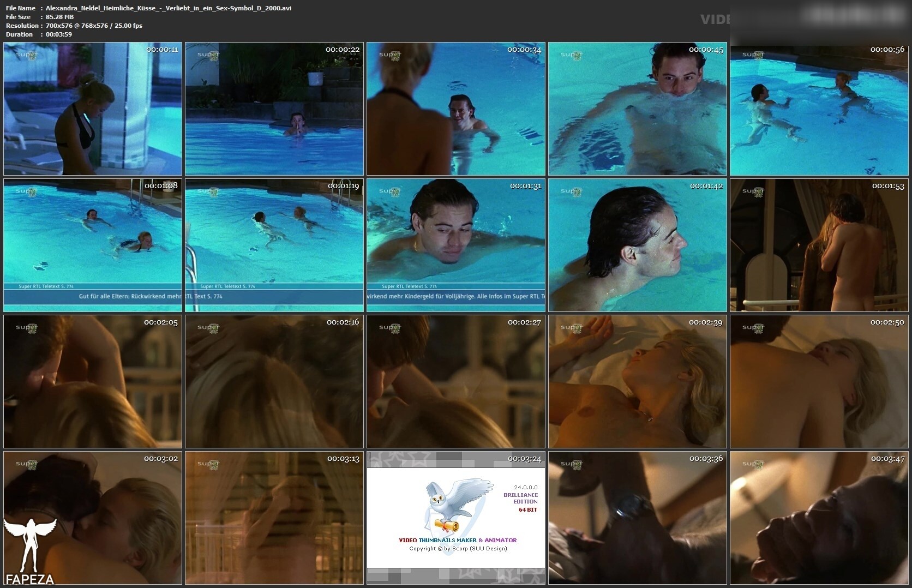Screen dimensions: 912x588
Task: Click the frame stamped 00:01:19
Action: point(274,245)
